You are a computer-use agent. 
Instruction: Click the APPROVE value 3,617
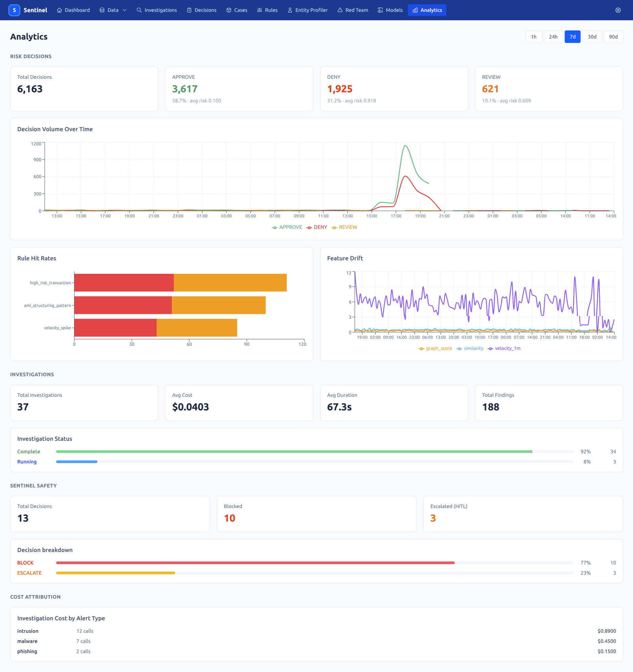pos(185,89)
